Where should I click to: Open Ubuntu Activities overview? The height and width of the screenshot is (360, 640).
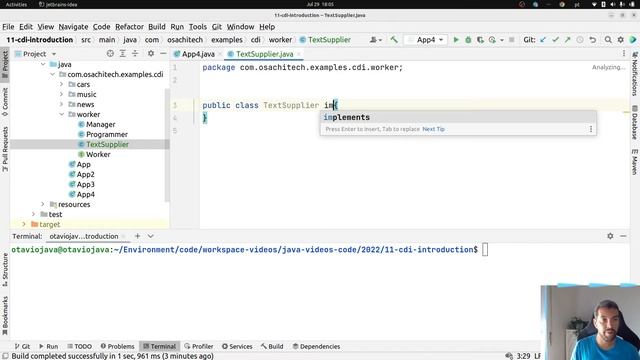(x=16, y=4)
